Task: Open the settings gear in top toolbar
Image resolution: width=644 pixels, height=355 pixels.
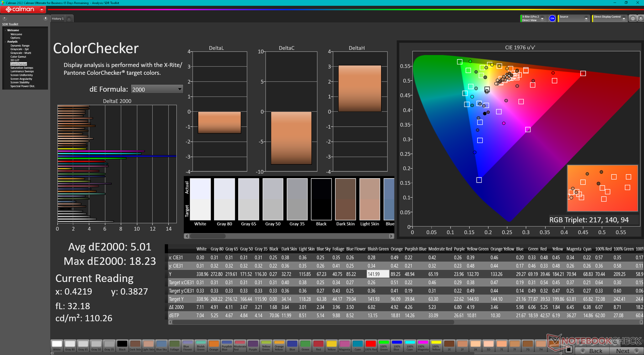Action: pyautogui.click(x=633, y=18)
